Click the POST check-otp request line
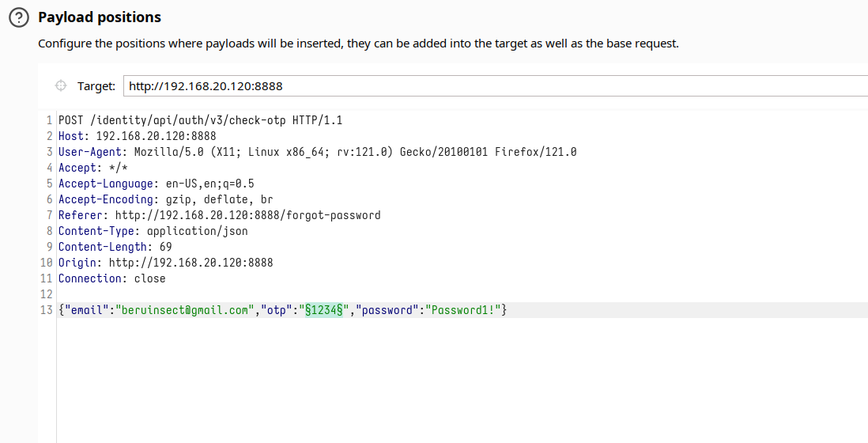Screen dimensions: 868x443 click(x=200, y=120)
